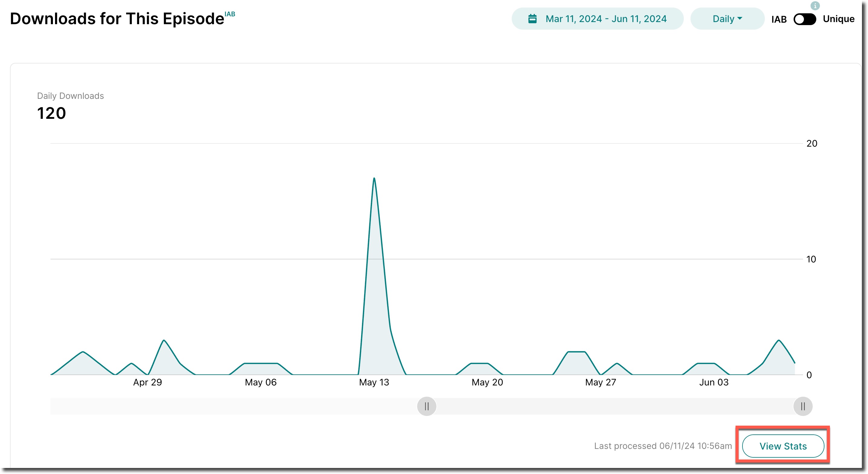
Task: Click the right range slider handle
Action: tap(803, 406)
